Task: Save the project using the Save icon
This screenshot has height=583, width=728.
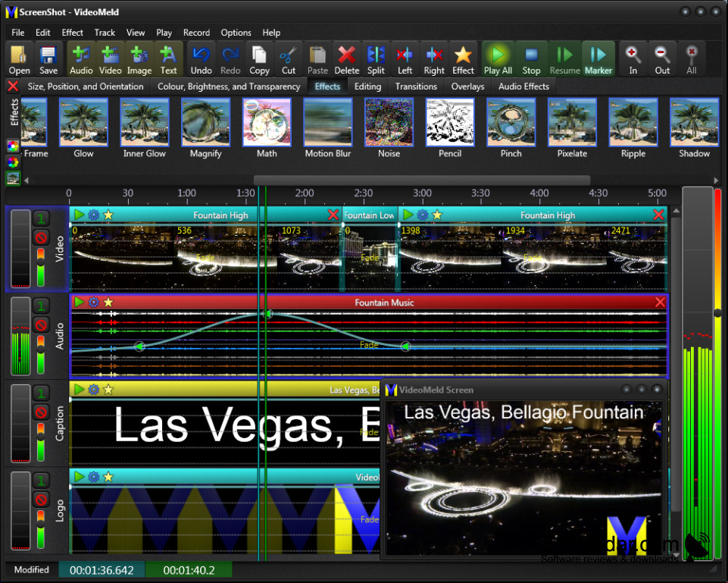Action: 48,59
